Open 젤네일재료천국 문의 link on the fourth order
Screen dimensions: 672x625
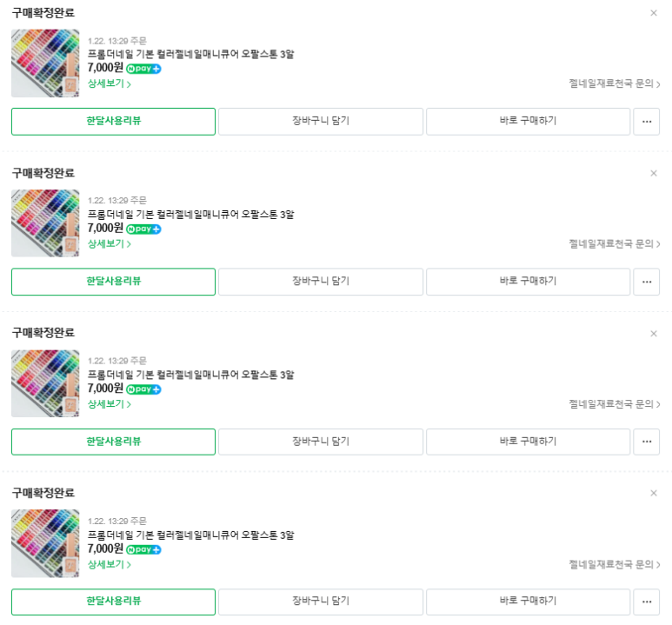pyautogui.click(x=614, y=564)
